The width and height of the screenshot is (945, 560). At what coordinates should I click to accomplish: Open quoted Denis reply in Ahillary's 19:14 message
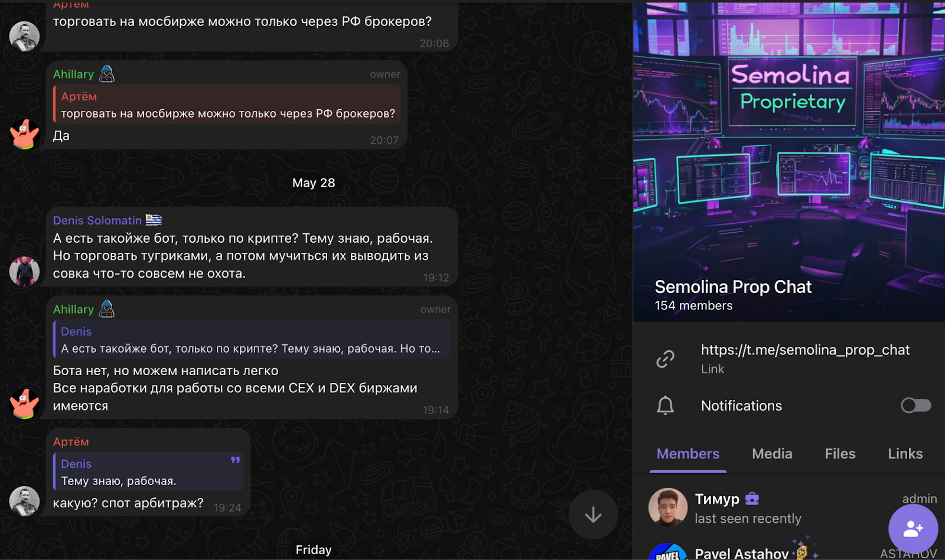pyautogui.click(x=252, y=340)
